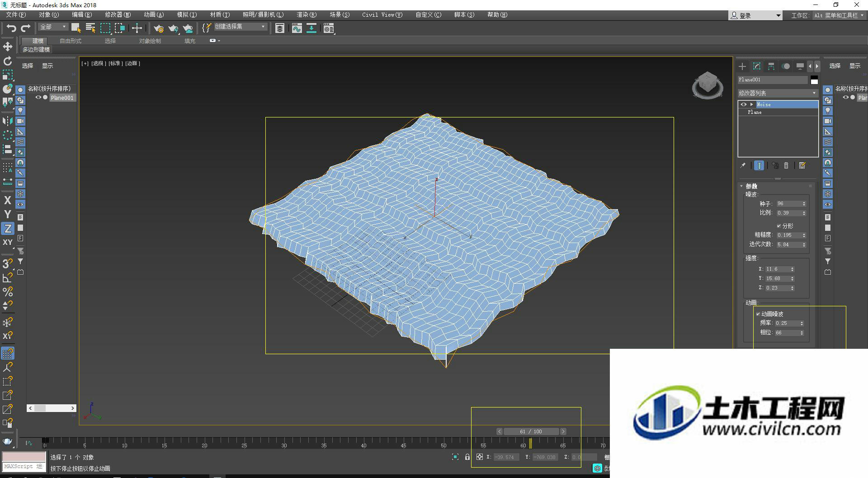This screenshot has width=868, height=478.
Task: Click the Render in Cloud teapot icon
Action: (x=188, y=28)
